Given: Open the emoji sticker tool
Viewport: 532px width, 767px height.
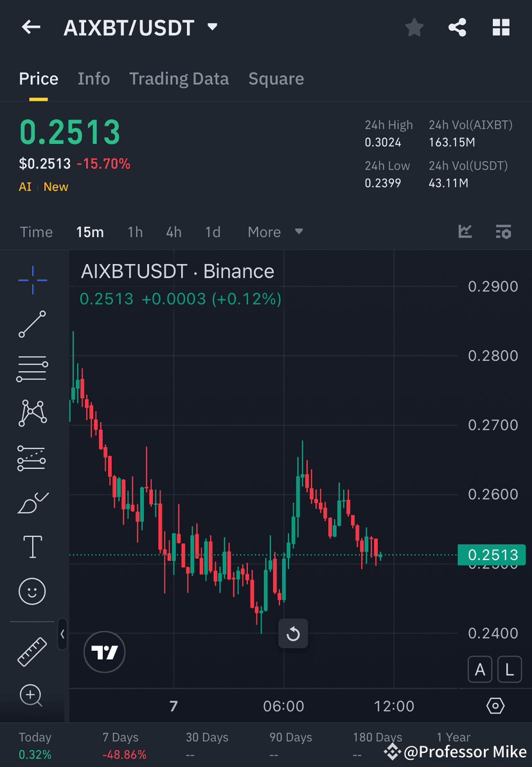Looking at the screenshot, I should [x=32, y=591].
